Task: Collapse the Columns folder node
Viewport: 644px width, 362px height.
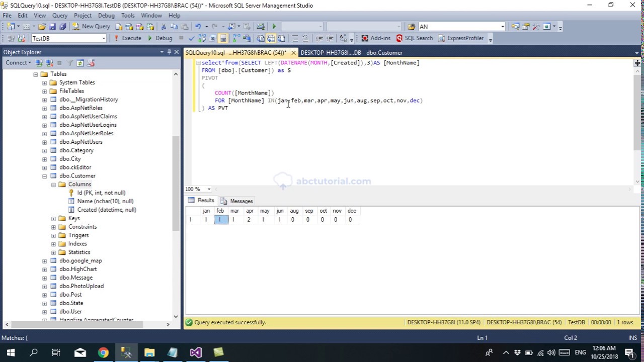Action: tap(53, 185)
